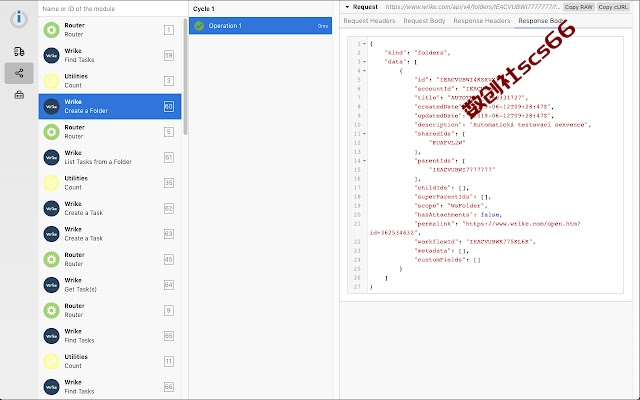640x400 pixels.
Task: Focus the module name or ID search field
Action: [112, 9]
